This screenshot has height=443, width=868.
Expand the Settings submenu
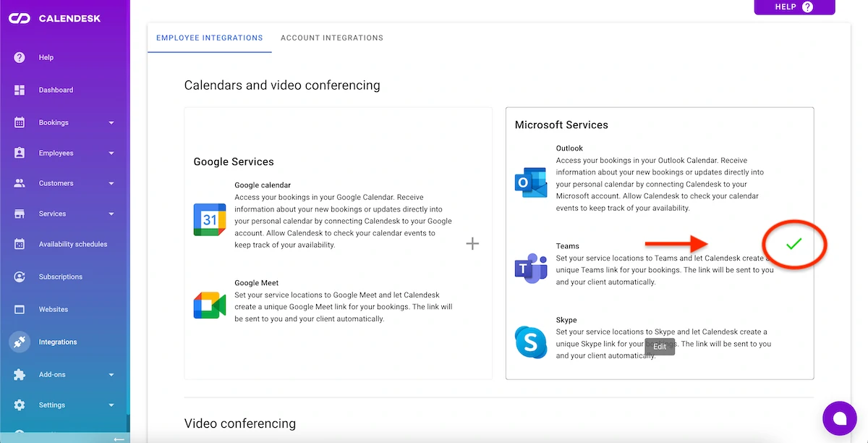tap(111, 405)
